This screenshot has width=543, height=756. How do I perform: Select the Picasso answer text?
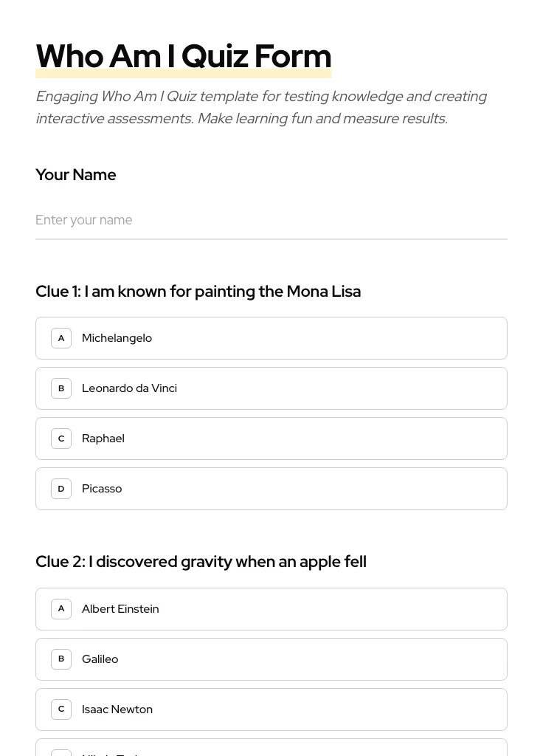pos(102,489)
